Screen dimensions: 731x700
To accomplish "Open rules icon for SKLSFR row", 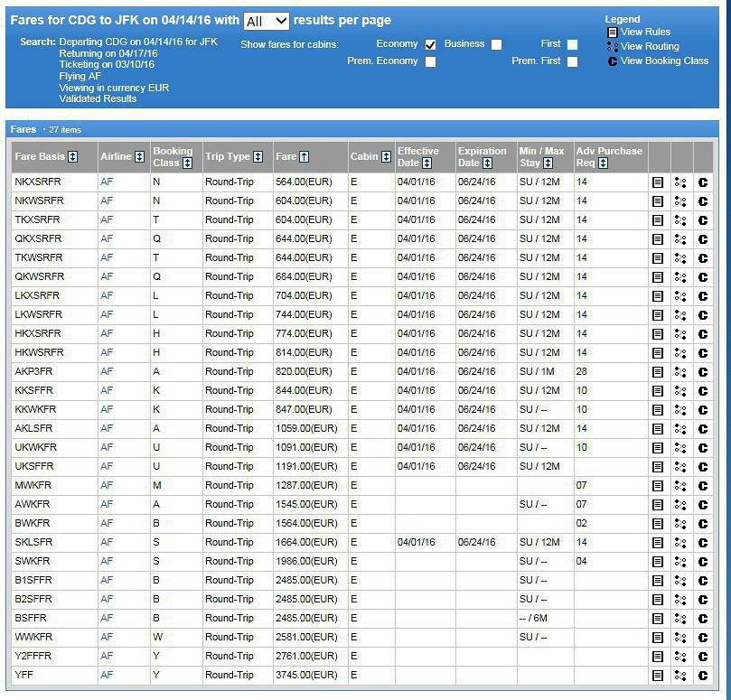I will 658,543.
